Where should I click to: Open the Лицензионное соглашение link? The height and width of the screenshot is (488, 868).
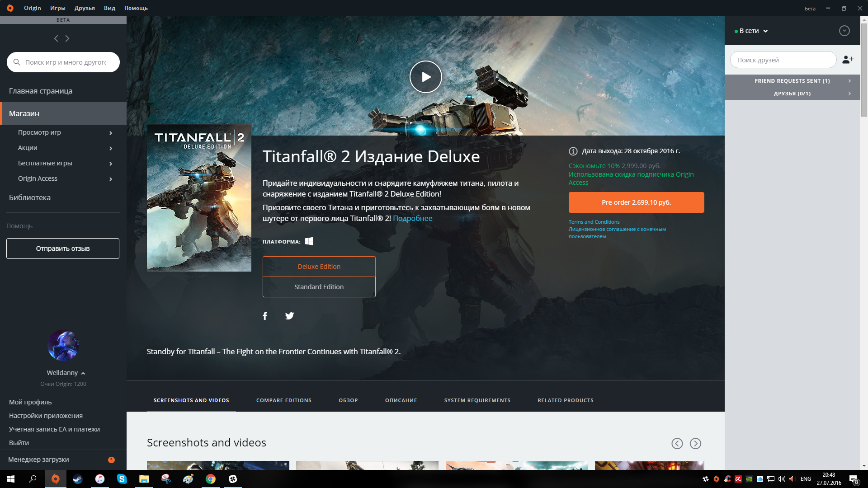coord(617,233)
